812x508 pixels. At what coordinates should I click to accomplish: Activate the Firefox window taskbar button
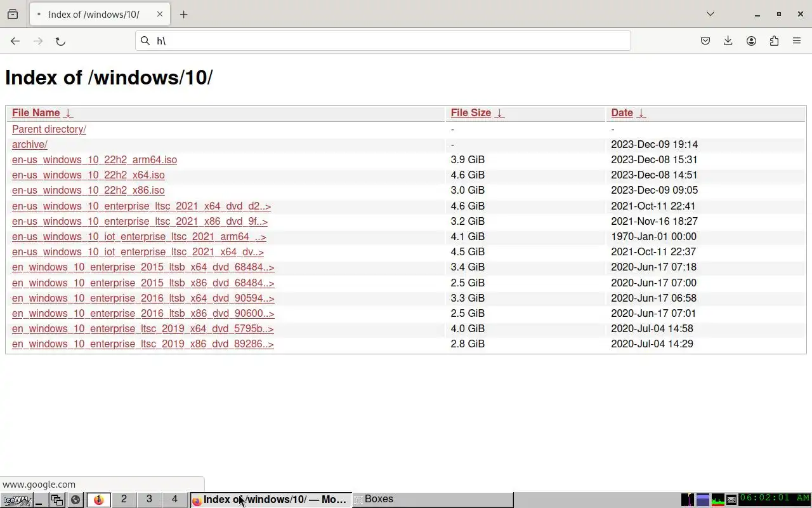coord(271,500)
